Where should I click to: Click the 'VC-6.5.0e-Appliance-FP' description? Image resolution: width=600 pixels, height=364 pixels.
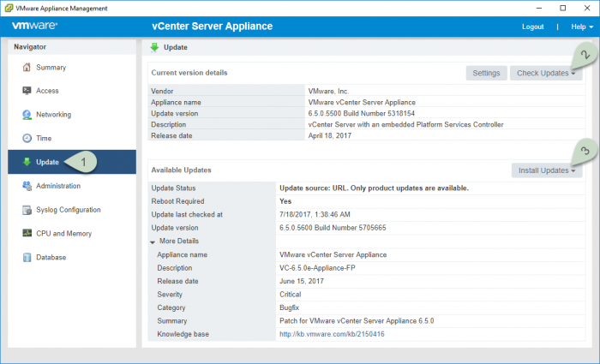click(x=317, y=268)
